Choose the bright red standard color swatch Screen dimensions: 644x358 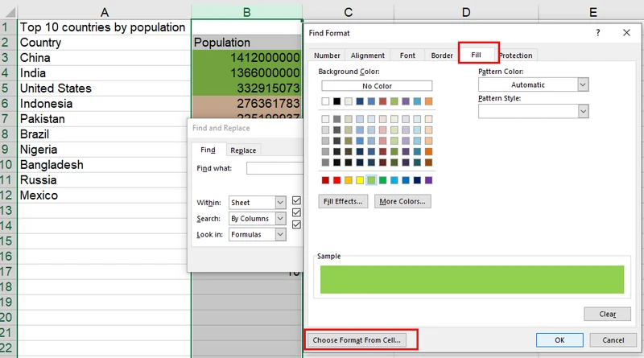336,180
